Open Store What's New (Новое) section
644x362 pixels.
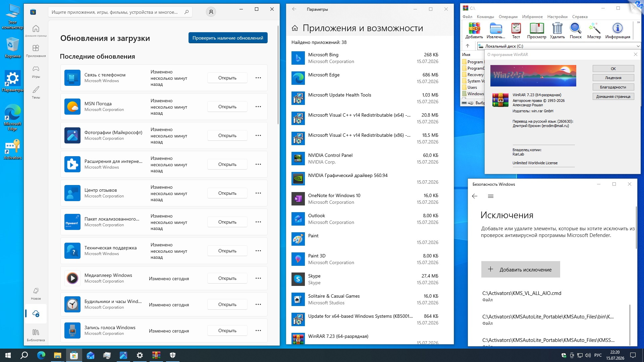36,293
